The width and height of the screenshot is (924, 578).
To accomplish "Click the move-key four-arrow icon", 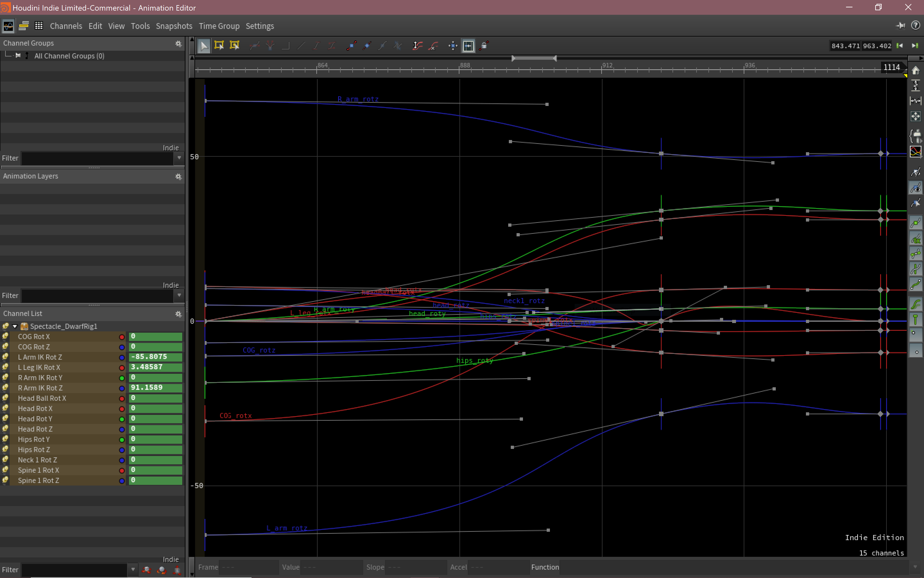I will [x=453, y=46].
